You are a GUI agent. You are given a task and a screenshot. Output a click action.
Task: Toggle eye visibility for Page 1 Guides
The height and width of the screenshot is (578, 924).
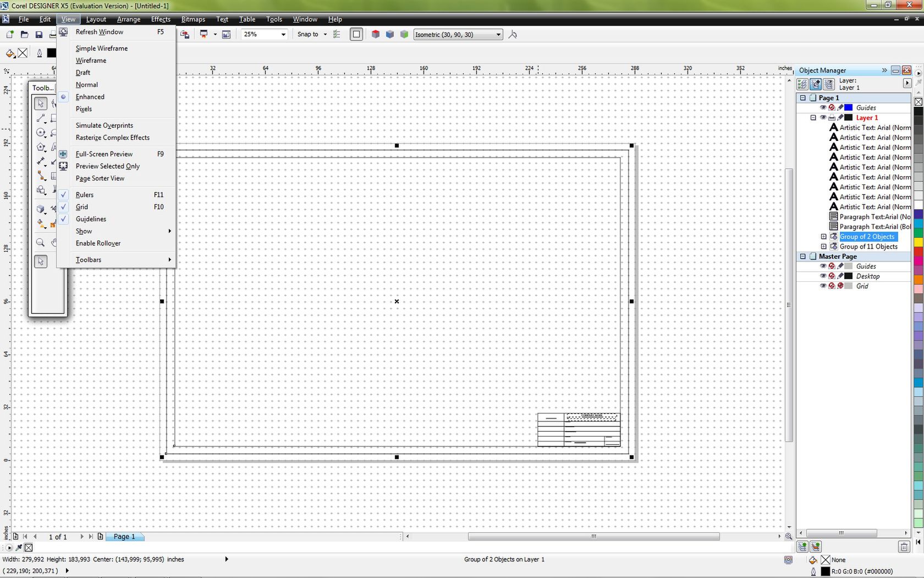tap(823, 108)
